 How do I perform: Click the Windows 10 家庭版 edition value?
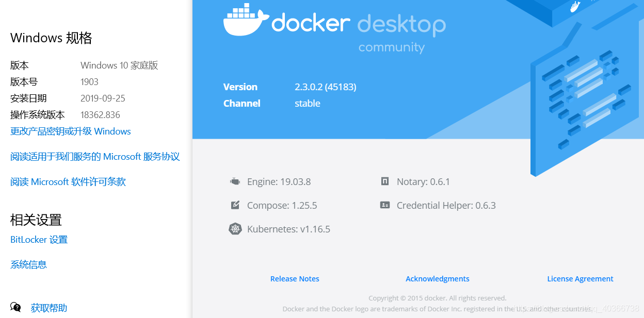[119, 65]
